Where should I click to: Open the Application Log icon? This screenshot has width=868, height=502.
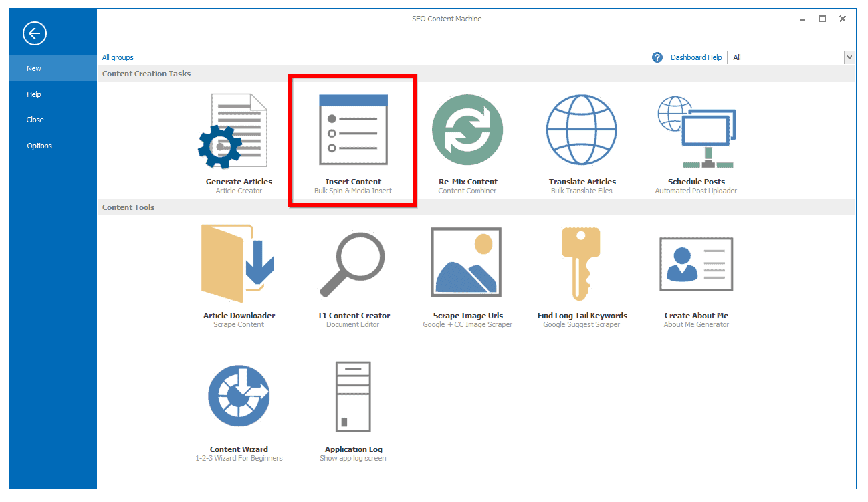click(x=352, y=397)
